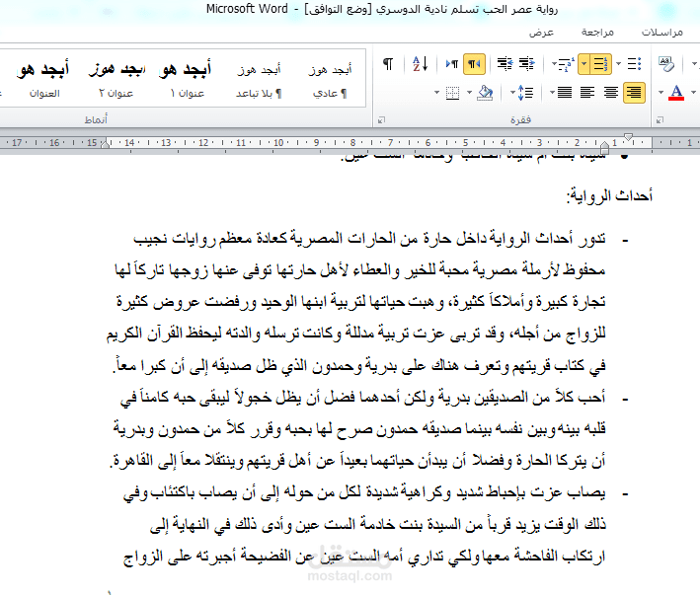Apply the بلا تباعد style

click(259, 79)
